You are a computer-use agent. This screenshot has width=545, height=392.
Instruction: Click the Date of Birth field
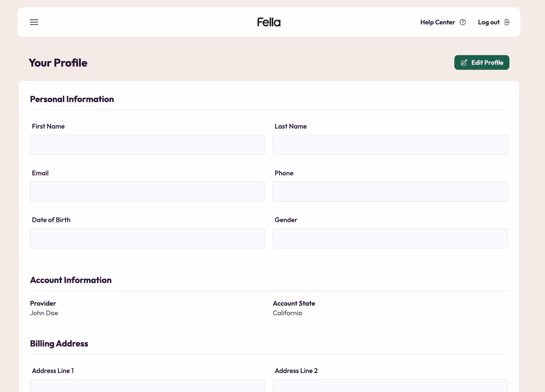[x=148, y=238]
